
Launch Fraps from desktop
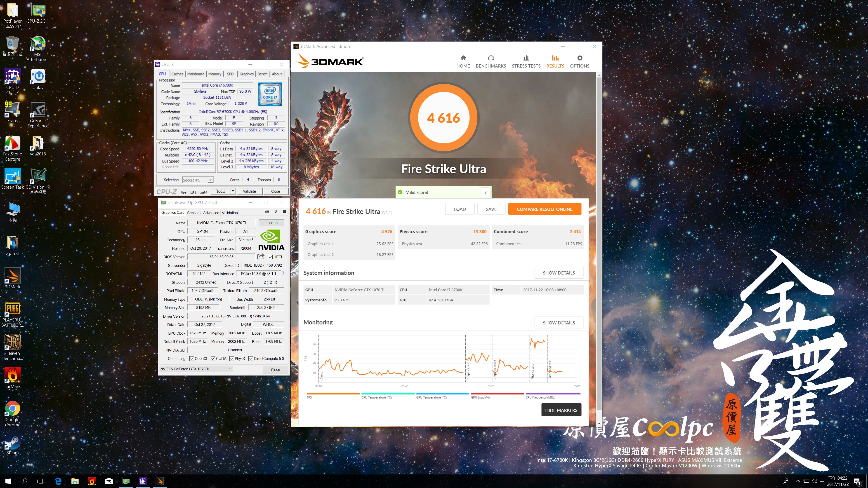12,113
